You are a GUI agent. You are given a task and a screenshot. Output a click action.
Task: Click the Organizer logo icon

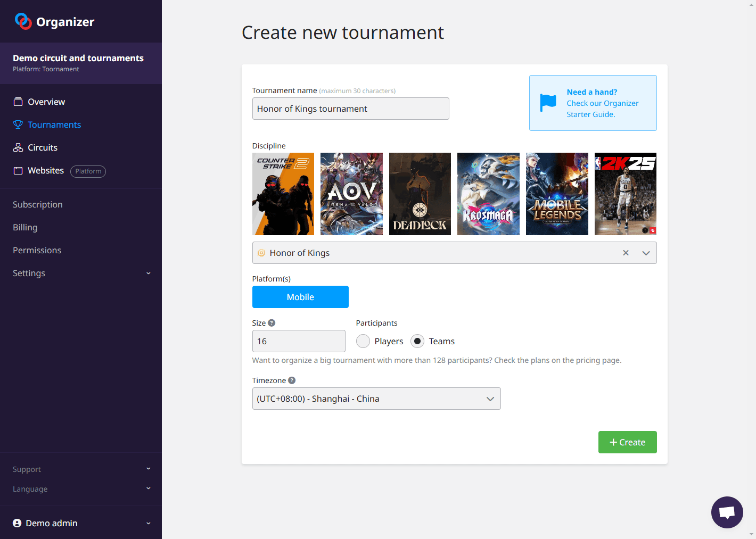tap(23, 21)
